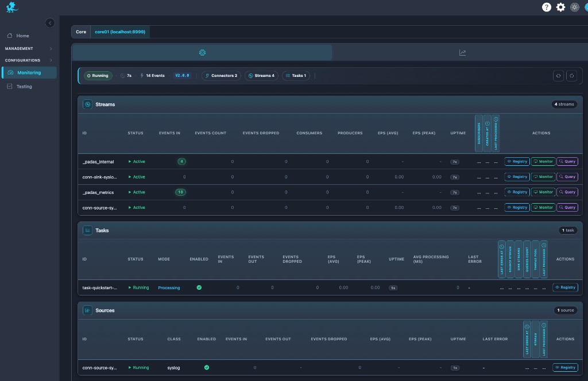Click the 1 task count badge
Screen dimensions: 588x381
pyautogui.click(x=568, y=231)
